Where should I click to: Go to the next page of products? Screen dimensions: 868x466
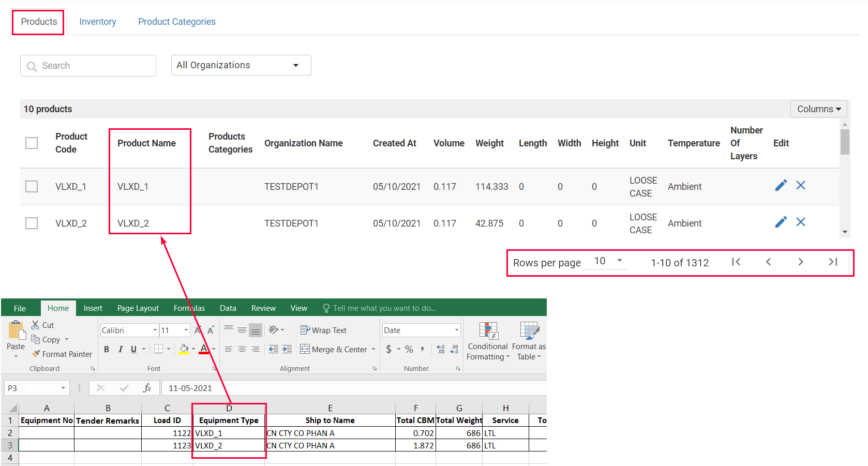(801, 262)
